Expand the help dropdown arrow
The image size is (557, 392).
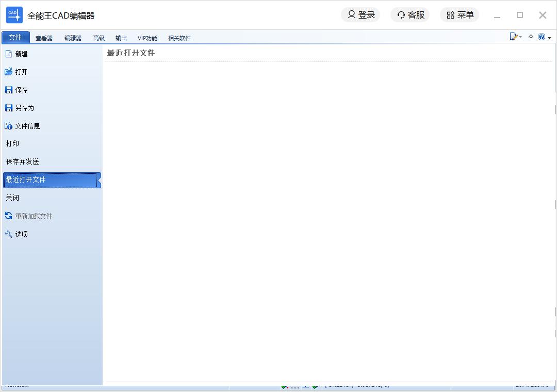click(549, 38)
